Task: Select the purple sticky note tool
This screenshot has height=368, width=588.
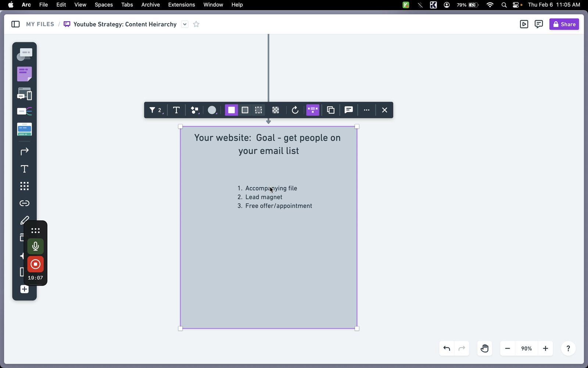Action: (x=24, y=74)
